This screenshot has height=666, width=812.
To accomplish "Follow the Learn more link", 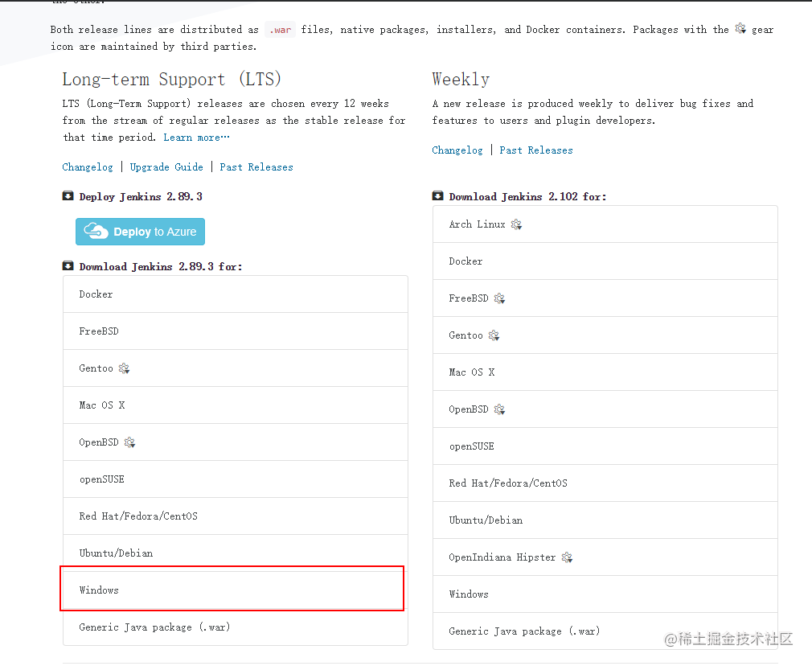I will pos(196,138).
